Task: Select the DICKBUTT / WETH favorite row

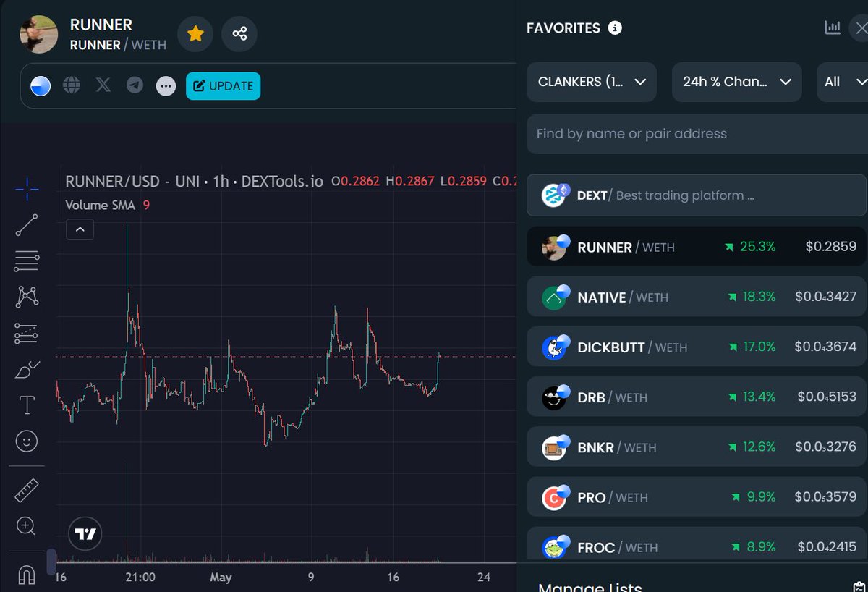Action: [x=697, y=347]
